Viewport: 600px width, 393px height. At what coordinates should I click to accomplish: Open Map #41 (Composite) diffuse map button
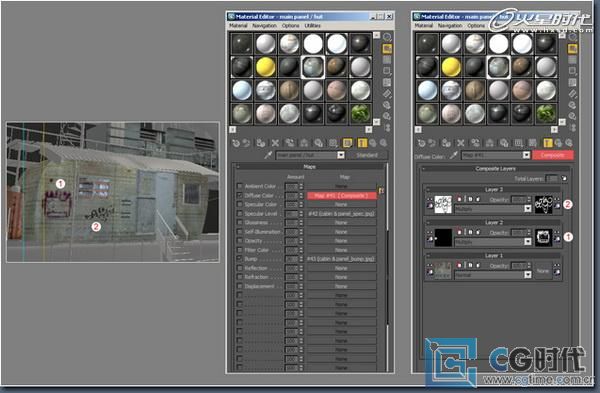point(341,196)
